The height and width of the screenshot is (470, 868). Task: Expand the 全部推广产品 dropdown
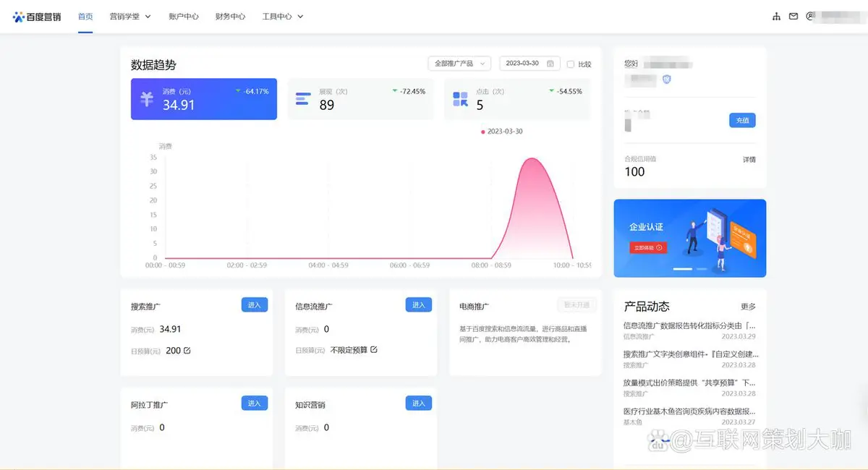point(459,64)
